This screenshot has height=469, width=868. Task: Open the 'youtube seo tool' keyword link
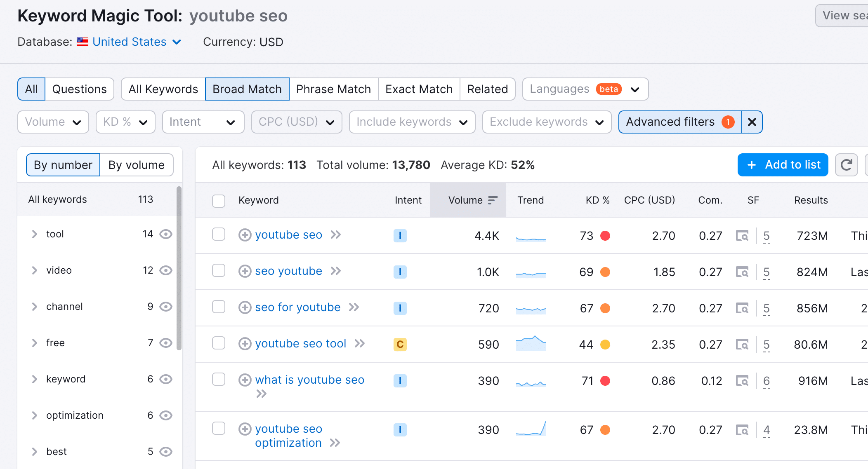301,344
